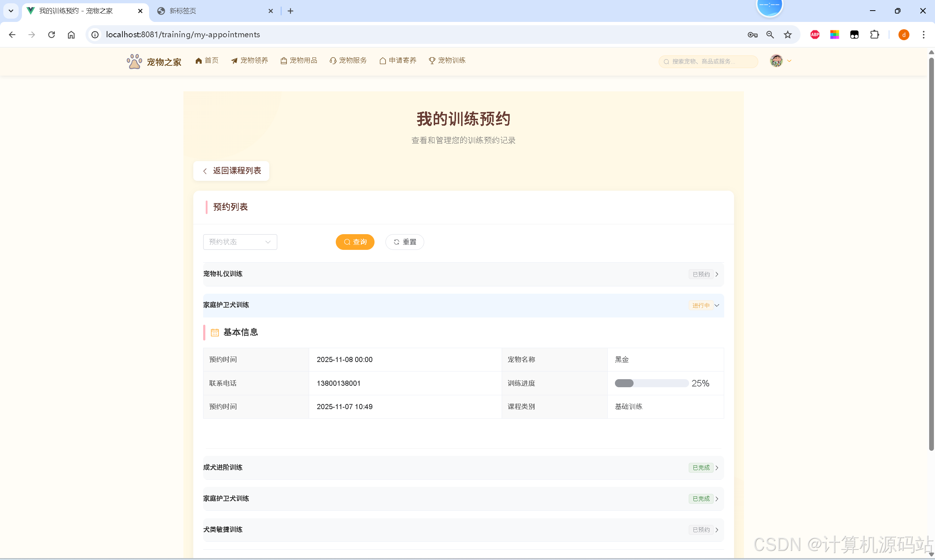Image resolution: width=935 pixels, height=560 pixels.
Task: Switch to the 新标签页 tab
Action: [x=215, y=11]
